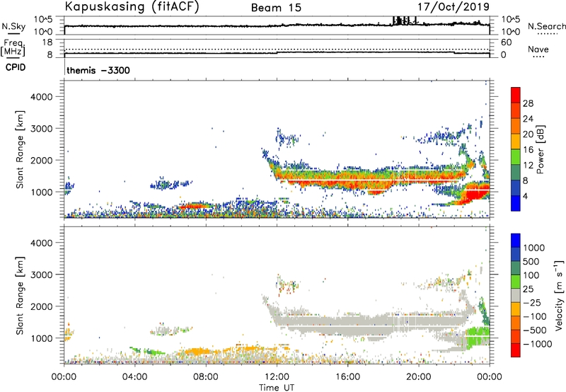Click 'Slant Range [km]' label of power panel
The width and height of the screenshot is (566, 392).
click(x=20, y=149)
